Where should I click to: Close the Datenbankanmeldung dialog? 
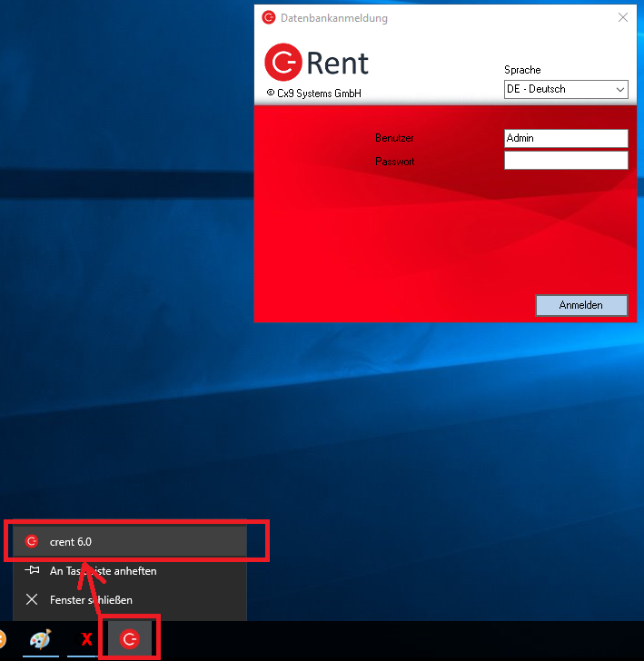(x=622, y=17)
